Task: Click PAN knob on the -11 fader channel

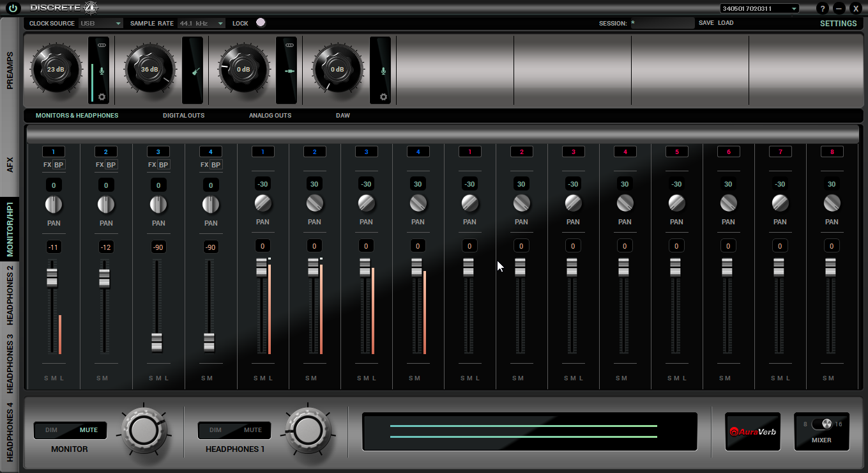Action: (x=54, y=205)
